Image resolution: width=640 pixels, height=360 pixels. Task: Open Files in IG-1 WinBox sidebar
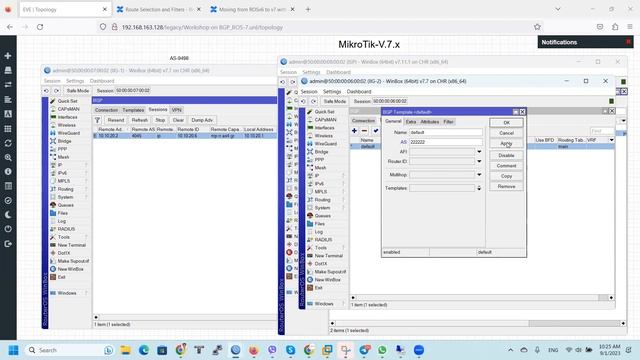[62, 213]
